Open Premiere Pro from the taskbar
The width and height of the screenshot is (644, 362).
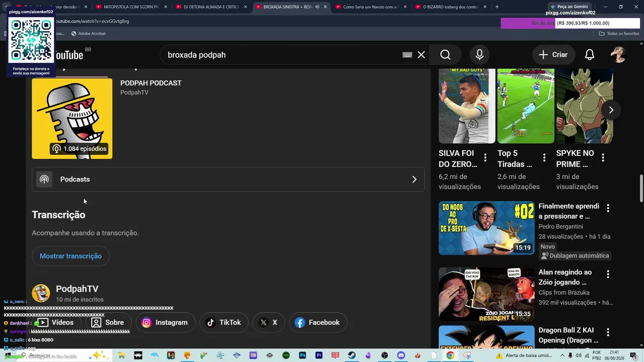pyautogui.click(x=319, y=355)
